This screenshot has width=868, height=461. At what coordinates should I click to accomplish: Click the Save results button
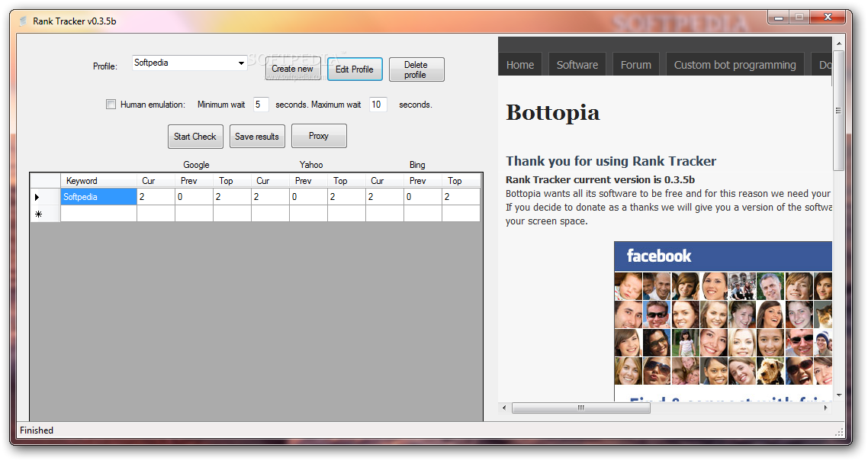(x=257, y=137)
